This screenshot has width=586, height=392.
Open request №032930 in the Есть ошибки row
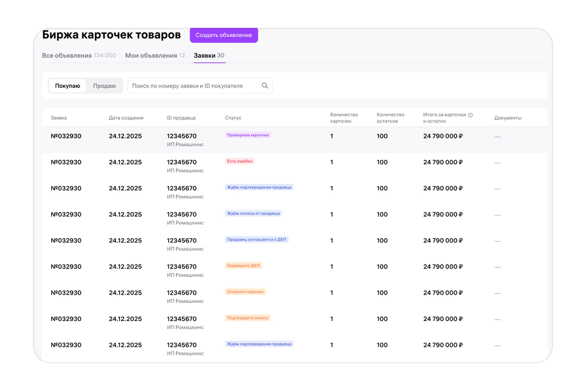pos(66,162)
